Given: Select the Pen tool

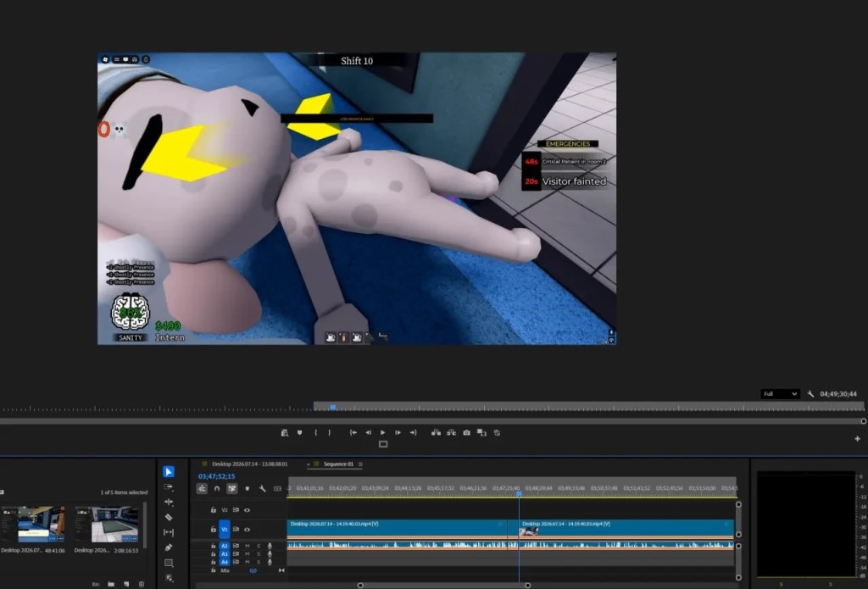Looking at the screenshot, I should point(169,547).
